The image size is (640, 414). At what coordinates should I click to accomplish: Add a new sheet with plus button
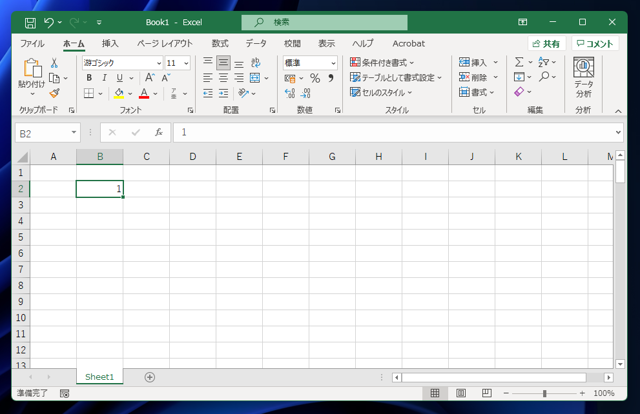tap(150, 377)
